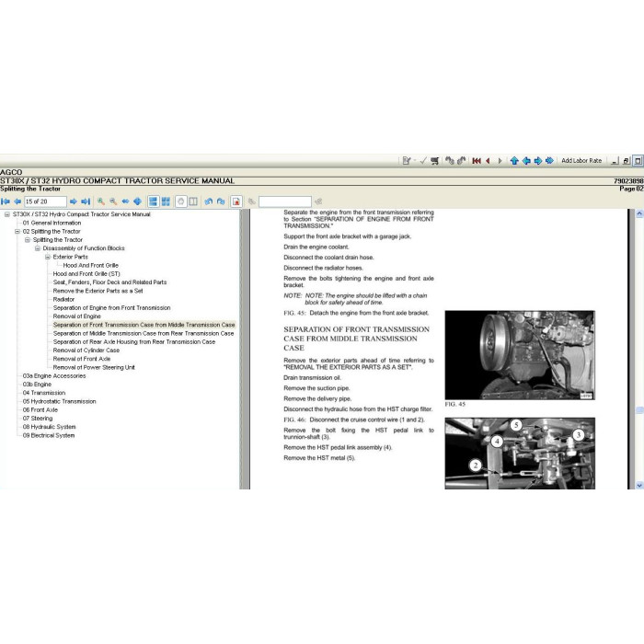Viewport: 644px width, 644px height.
Task: Click the top toolbar blue right arrow
Action: click(537, 161)
